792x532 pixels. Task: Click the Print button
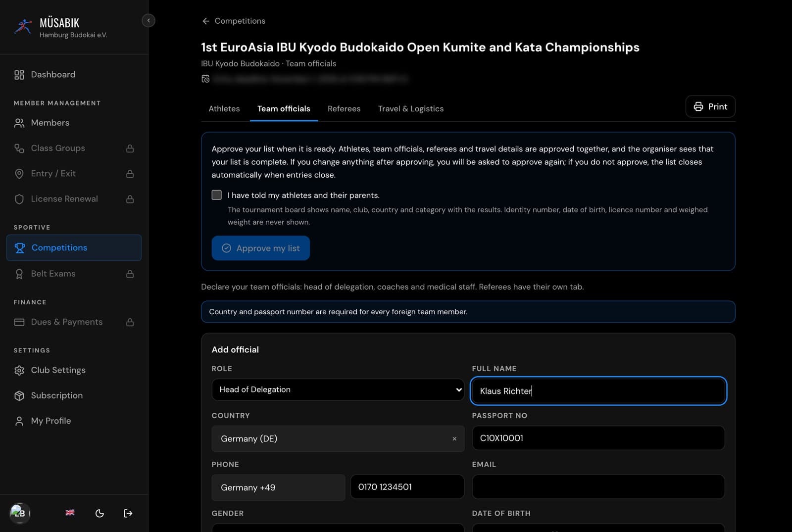point(710,106)
